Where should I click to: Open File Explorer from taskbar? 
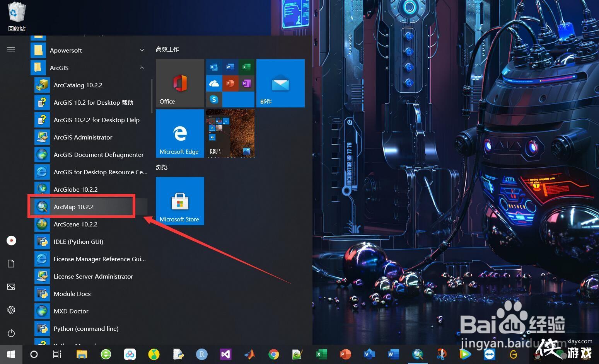82,354
